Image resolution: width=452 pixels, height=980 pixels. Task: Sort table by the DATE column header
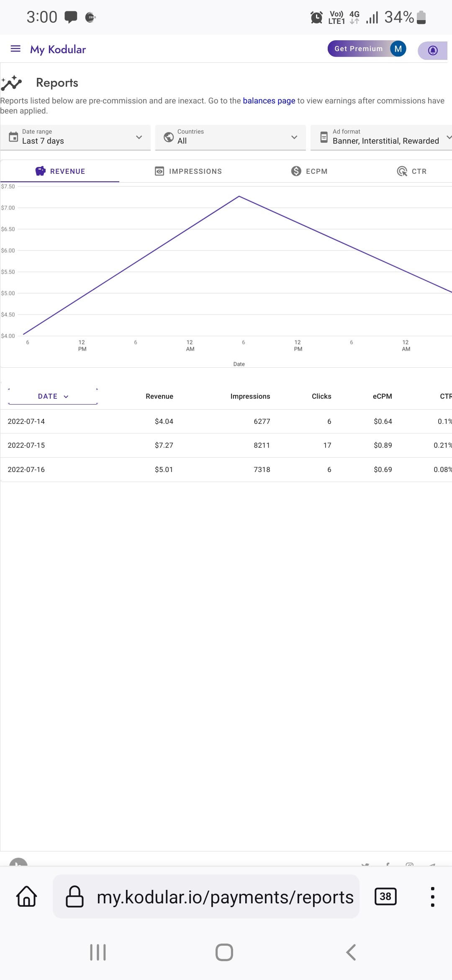tap(53, 396)
